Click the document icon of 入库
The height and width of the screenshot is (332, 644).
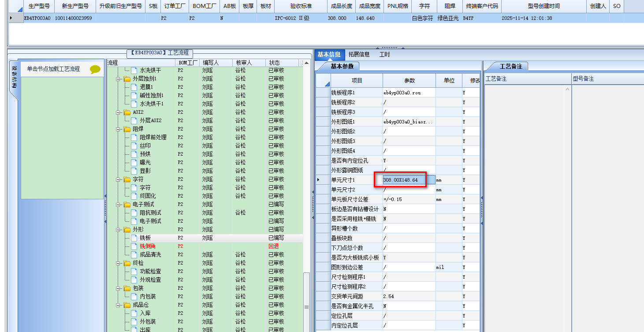coord(134,313)
